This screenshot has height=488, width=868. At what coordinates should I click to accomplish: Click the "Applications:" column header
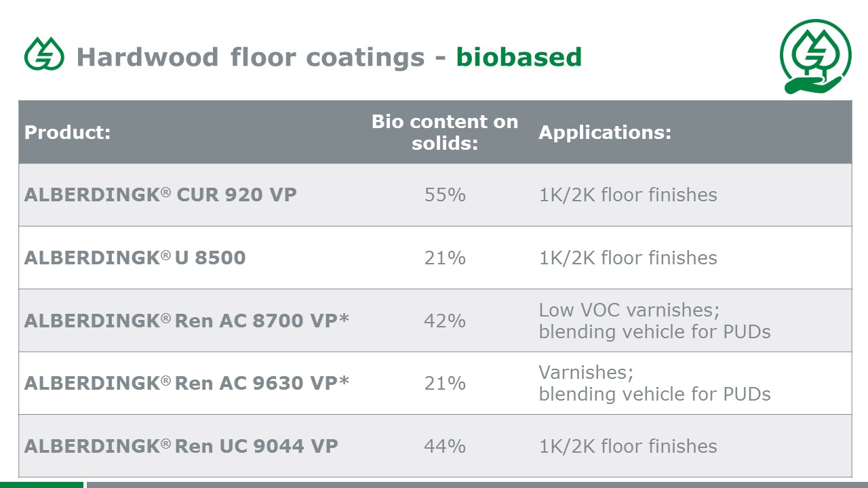pyautogui.click(x=605, y=132)
